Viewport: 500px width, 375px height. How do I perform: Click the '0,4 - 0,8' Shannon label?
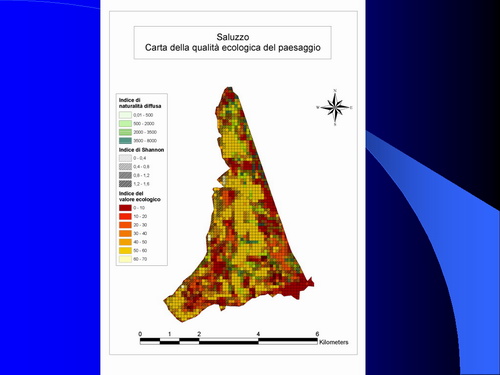141,167
